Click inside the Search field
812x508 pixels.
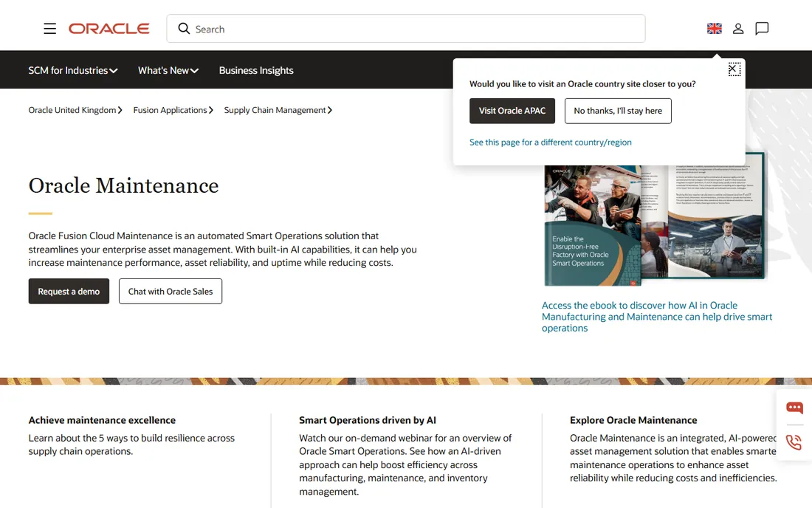point(406,29)
